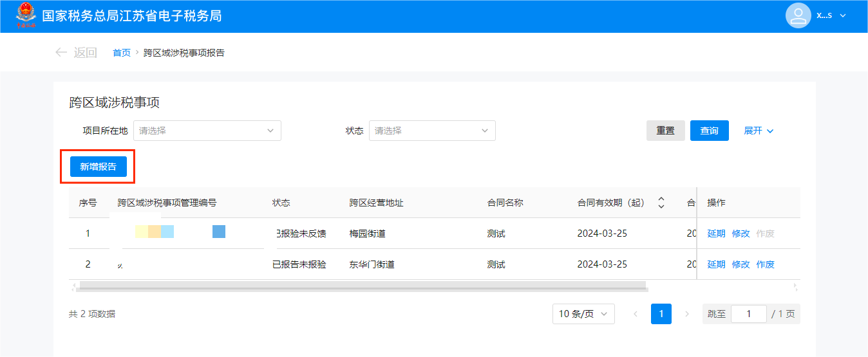The image size is (868, 357).
Task: Click the user avatar icon
Action: (x=798, y=15)
